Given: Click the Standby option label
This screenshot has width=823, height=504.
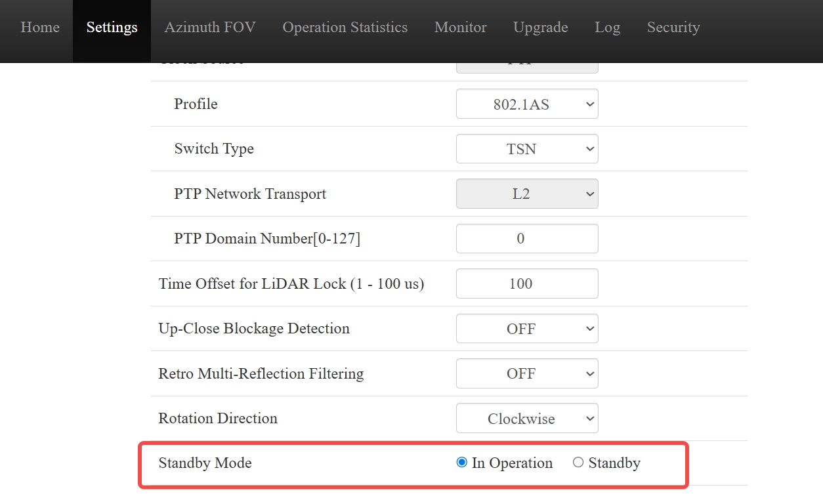Looking at the screenshot, I should pyautogui.click(x=614, y=463).
